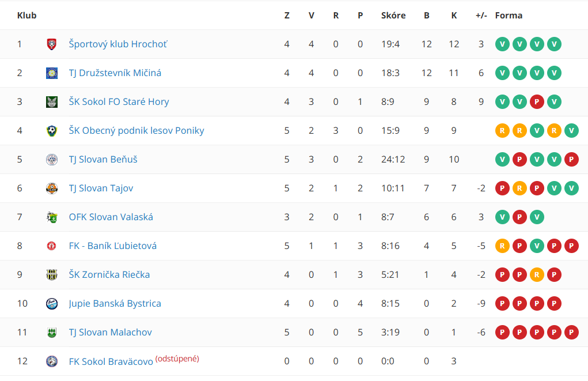Open ŠK Obecný podnik lesov Poniky link

(x=136, y=131)
